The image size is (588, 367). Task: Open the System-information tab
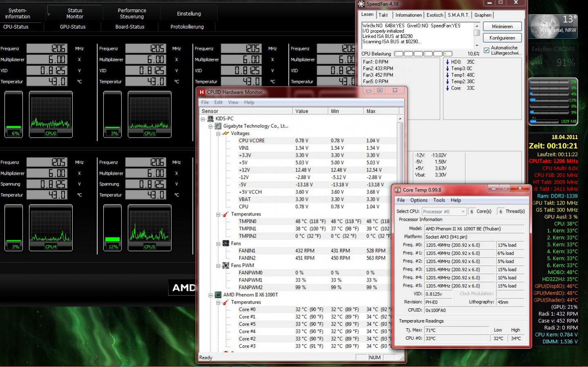[18, 13]
